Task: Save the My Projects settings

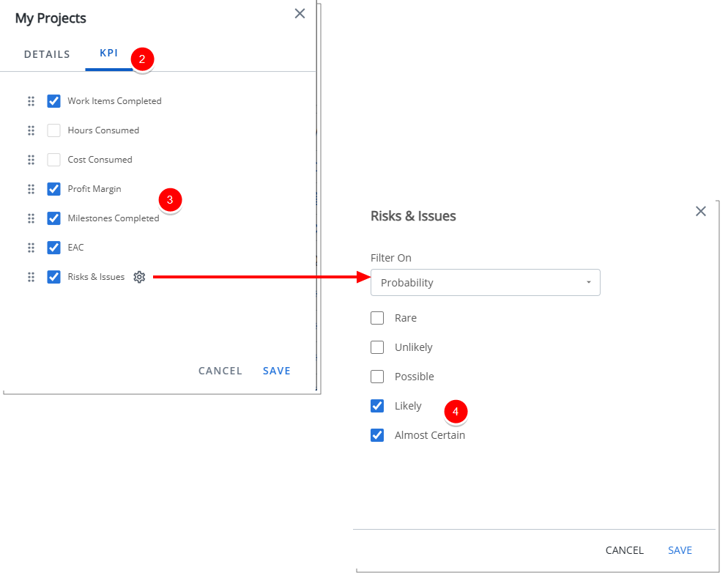Action: tap(277, 371)
